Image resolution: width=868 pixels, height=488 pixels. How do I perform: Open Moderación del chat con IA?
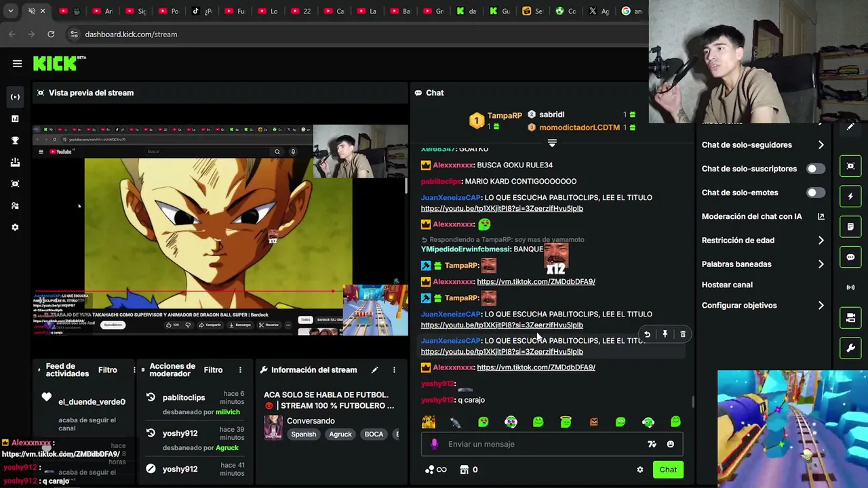(763, 216)
